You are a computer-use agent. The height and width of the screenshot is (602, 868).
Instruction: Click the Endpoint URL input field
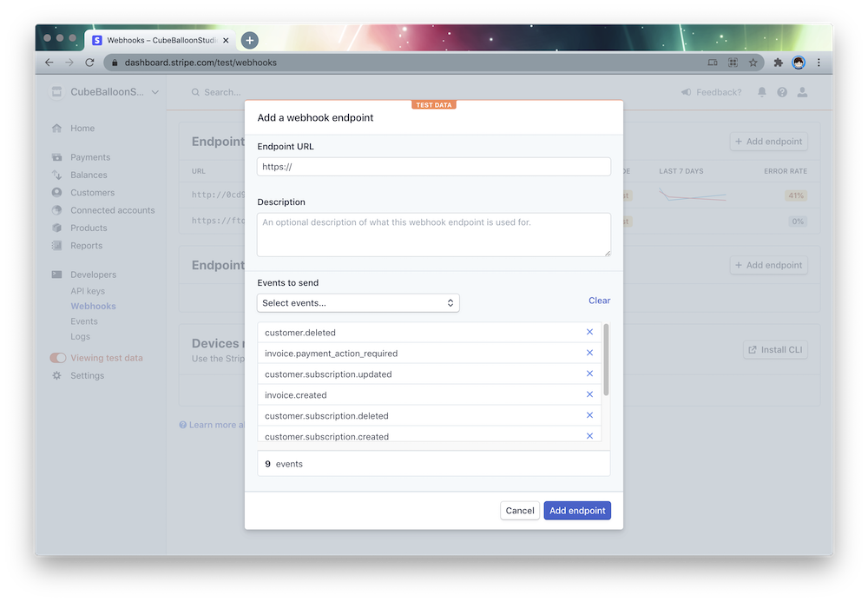point(433,167)
